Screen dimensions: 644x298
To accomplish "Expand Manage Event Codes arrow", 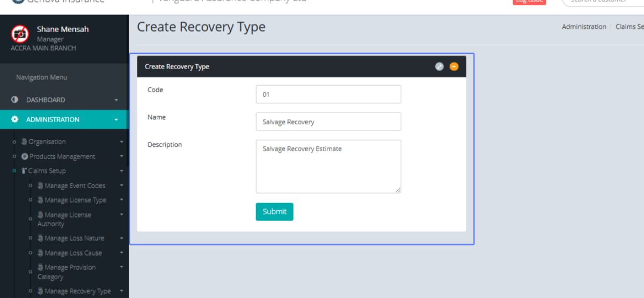I will [x=121, y=186].
